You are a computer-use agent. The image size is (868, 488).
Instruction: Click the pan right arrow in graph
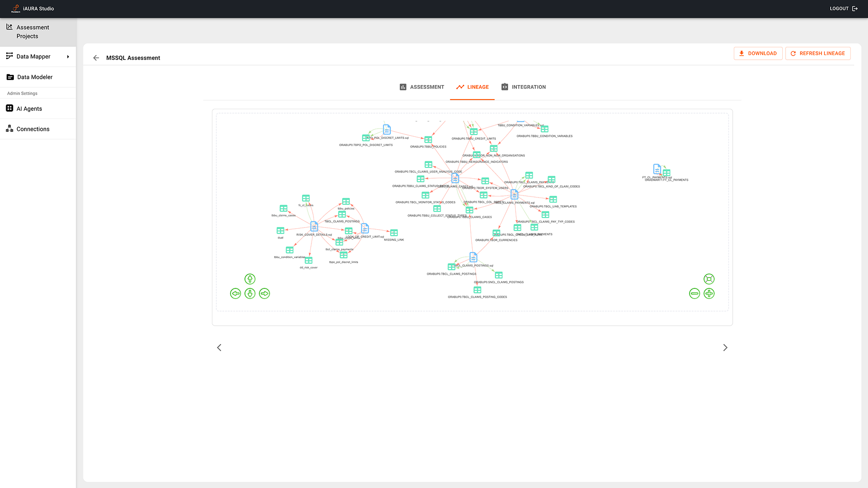264,294
